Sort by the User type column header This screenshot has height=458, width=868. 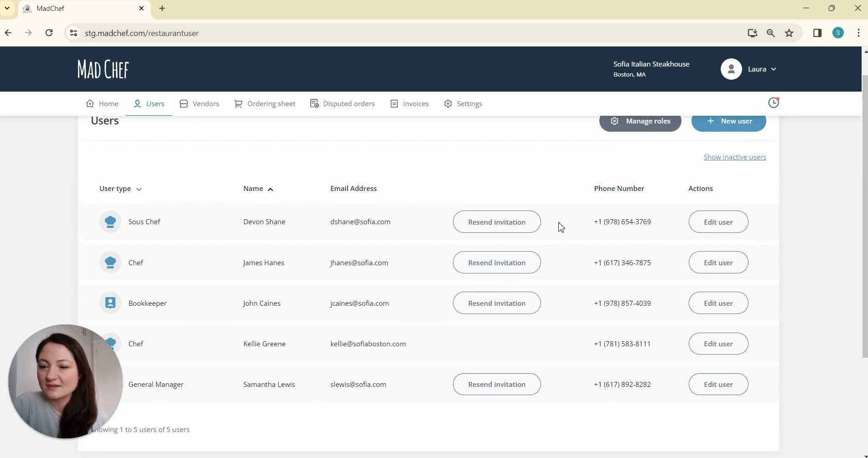pyautogui.click(x=121, y=189)
